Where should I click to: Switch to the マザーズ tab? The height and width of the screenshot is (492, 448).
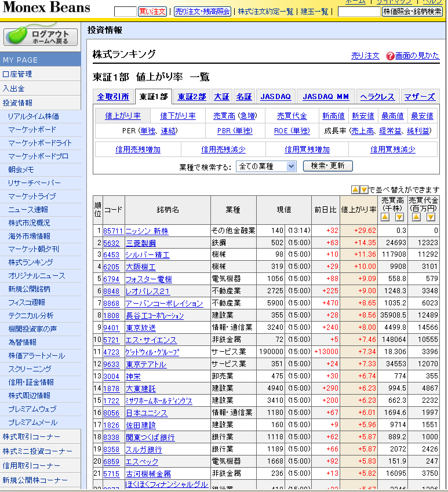[420, 97]
